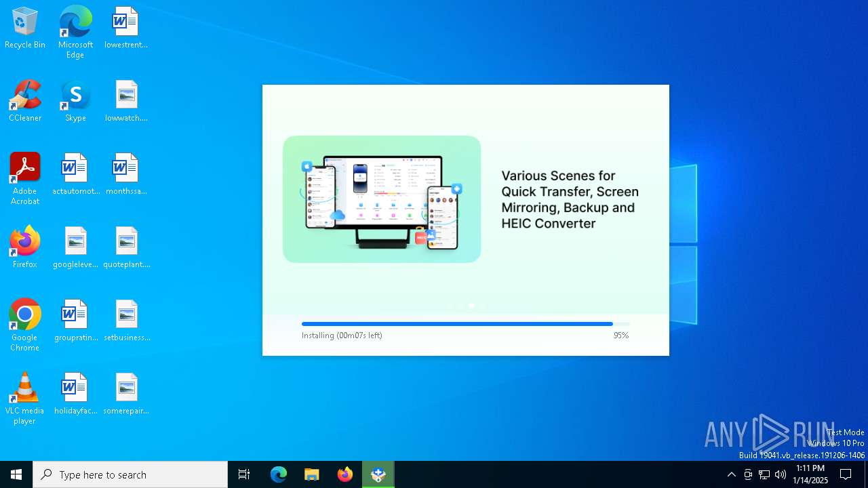Open the CCleaner desktop shortcut
Screen dimensions: 868x488
click(25, 102)
